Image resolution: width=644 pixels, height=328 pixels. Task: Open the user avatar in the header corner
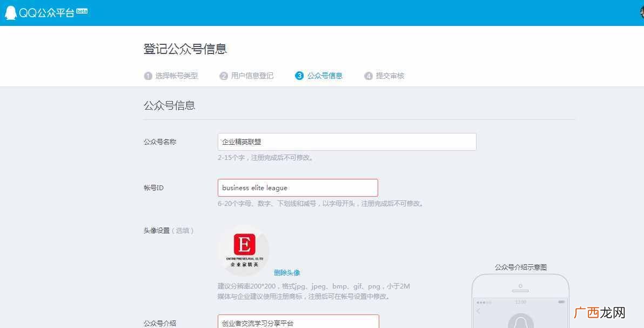tap(642, 12)
